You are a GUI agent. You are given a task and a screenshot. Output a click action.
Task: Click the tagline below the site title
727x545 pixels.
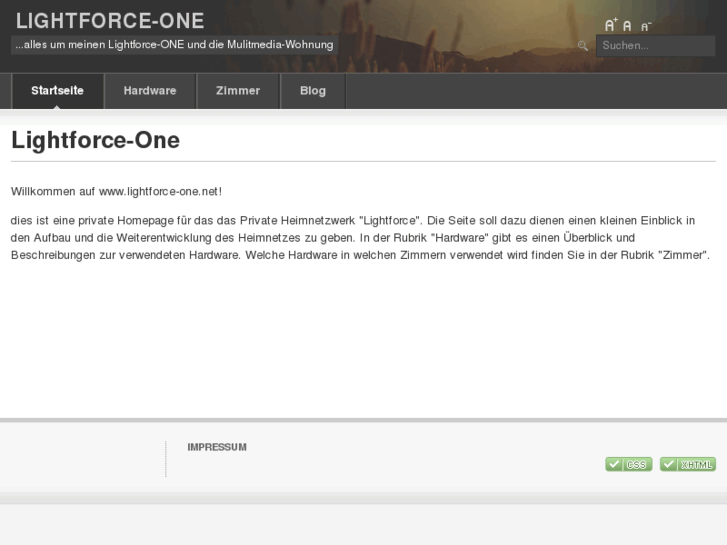click(174, 45)
